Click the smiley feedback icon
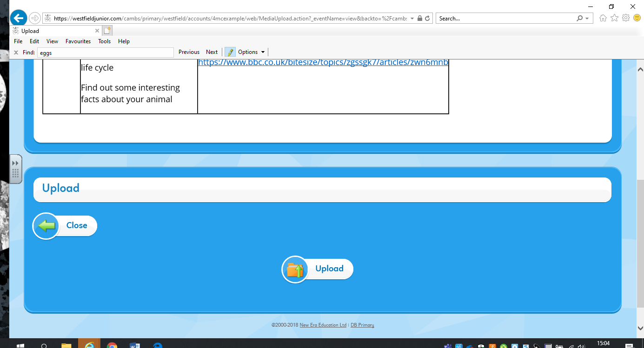The width and height of the screenshot is (644, 348). point(637,18)
